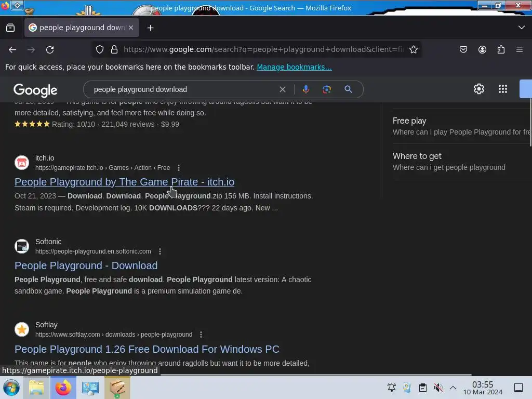Viewport: 532px width, 399px height.
Task: Open clock showing 03:55
Action: point(483,388)
